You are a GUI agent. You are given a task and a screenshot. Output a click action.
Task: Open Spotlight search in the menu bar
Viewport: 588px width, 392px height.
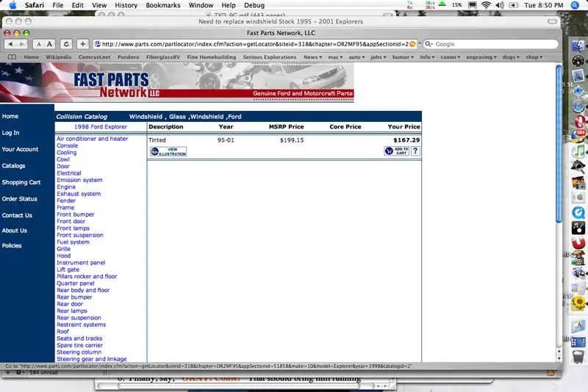pyautogui.click(x=575, y=5)
